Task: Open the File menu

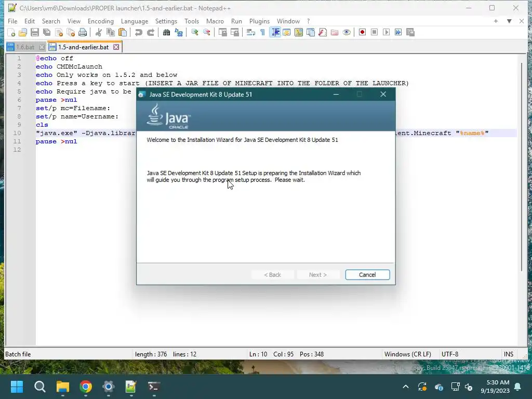Action: pyautogui.click(x=12, y=21)
